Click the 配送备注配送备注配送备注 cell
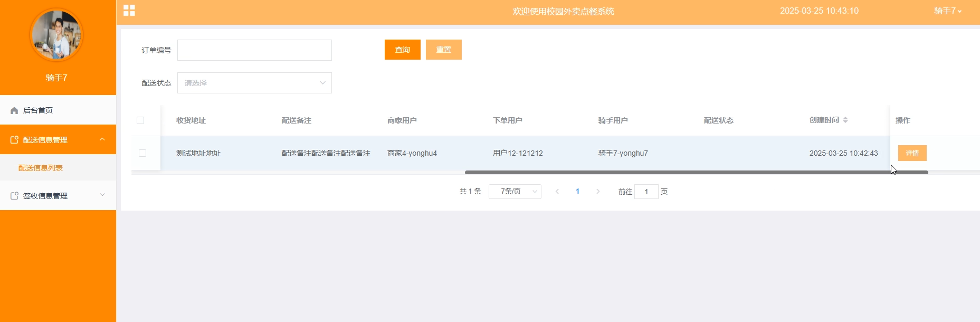The height and width of the screenshot is (322, 980). click(326, 153)
